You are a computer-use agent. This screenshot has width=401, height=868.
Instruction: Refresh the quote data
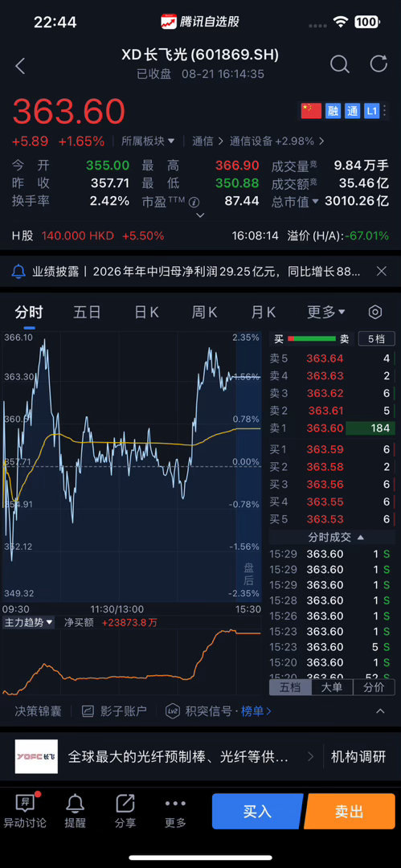(378, 63)
